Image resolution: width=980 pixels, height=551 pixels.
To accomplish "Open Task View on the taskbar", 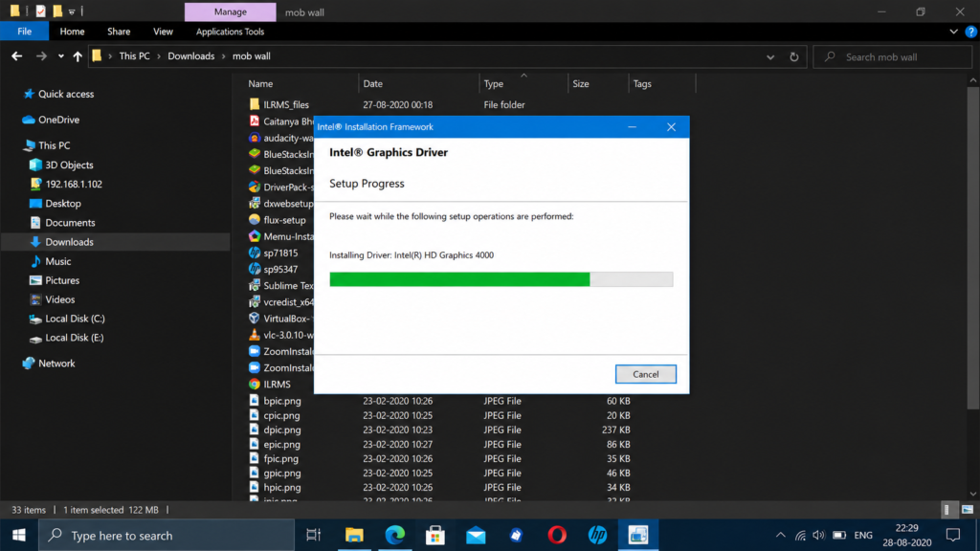I will click(x=313, y=535).
